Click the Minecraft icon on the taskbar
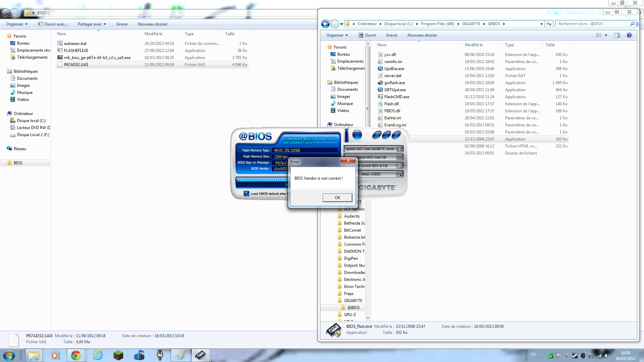The image size is (644, 362). click(x=118, y=355)
